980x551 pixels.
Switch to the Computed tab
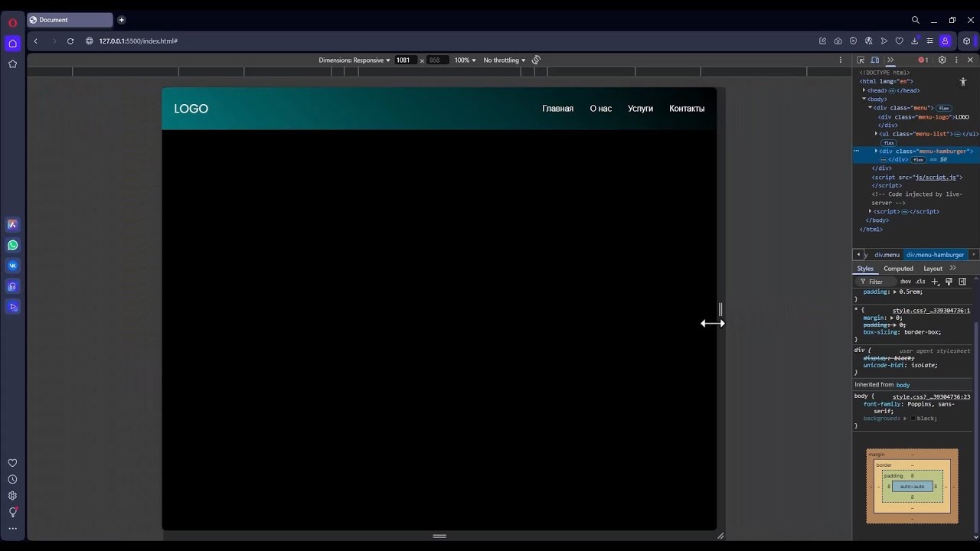898,269
